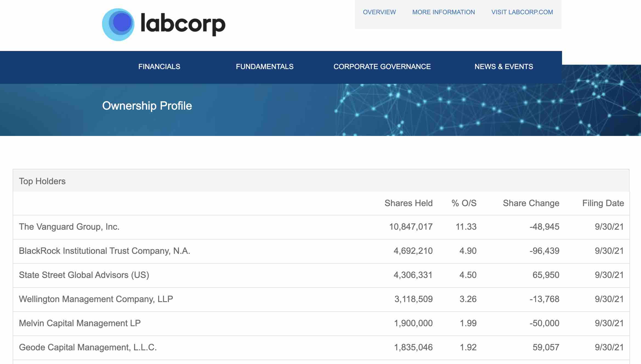Click Wellington filing date 9/30/21
This screenshot has height=364, width=641.
click(609, 299)
